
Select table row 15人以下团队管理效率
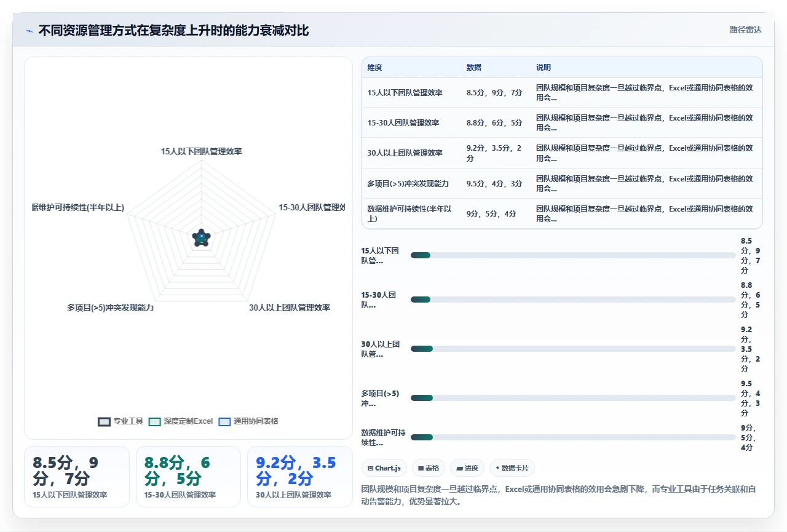click(x=562, y=92)
